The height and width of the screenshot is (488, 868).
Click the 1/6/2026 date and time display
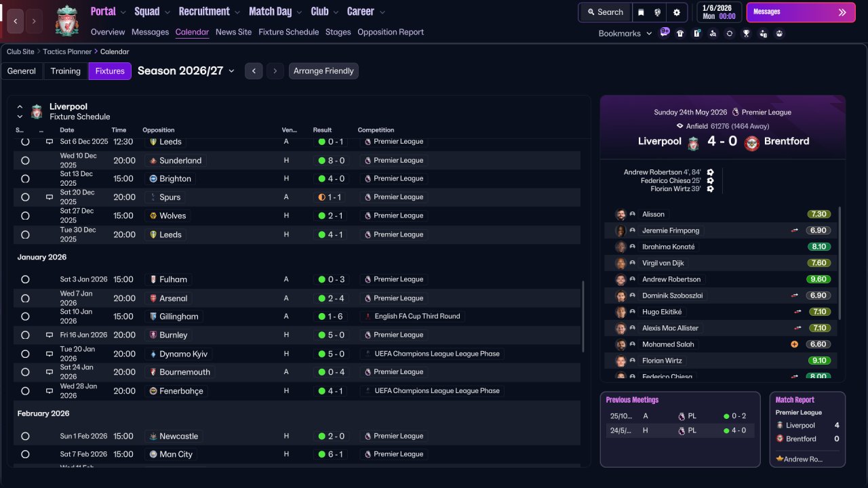coord(719,12)
